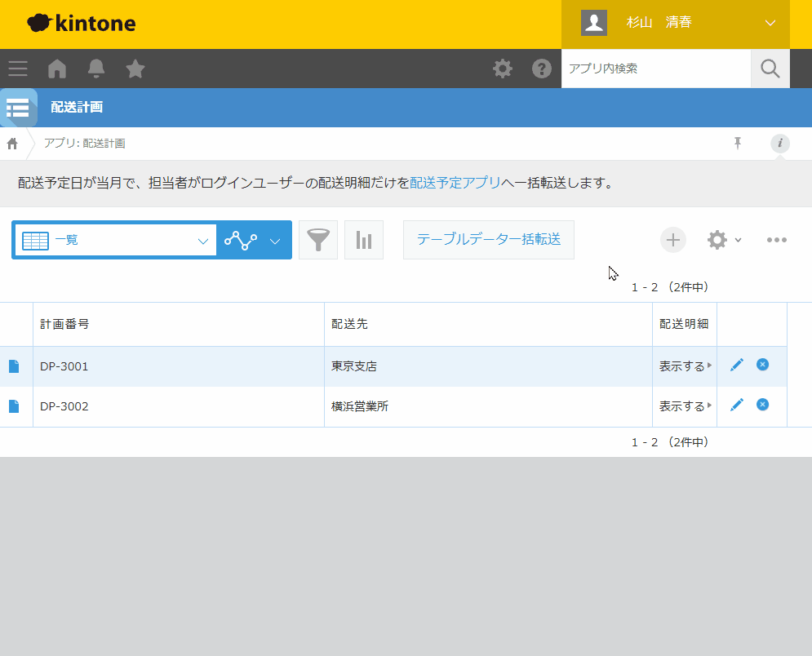This screenshot has width=812, height=656.
Task: Pin the app with the pushpin icon
Action: click(738, 143)
